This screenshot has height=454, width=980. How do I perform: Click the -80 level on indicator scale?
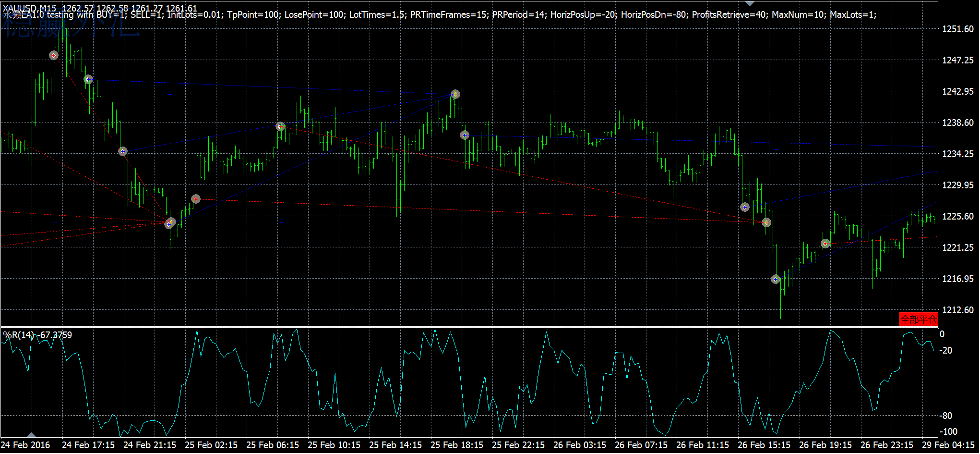(x=946, y=416)
